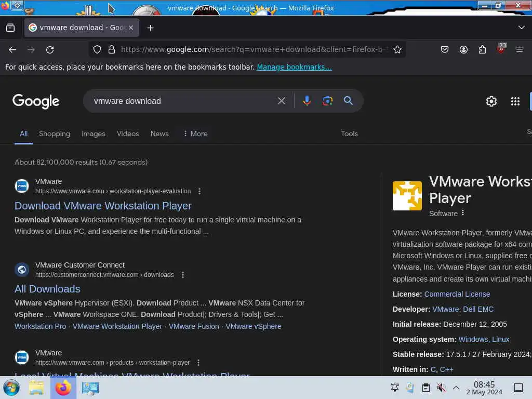Show desktop with the taskbar corner button
Screen dimensions: 532x399
(518, 388)
